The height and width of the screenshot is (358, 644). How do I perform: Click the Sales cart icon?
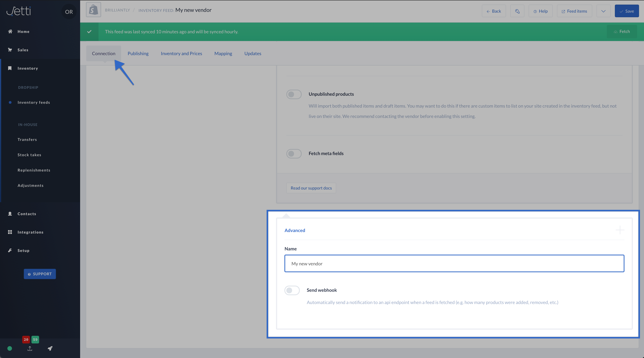point(10,50)
